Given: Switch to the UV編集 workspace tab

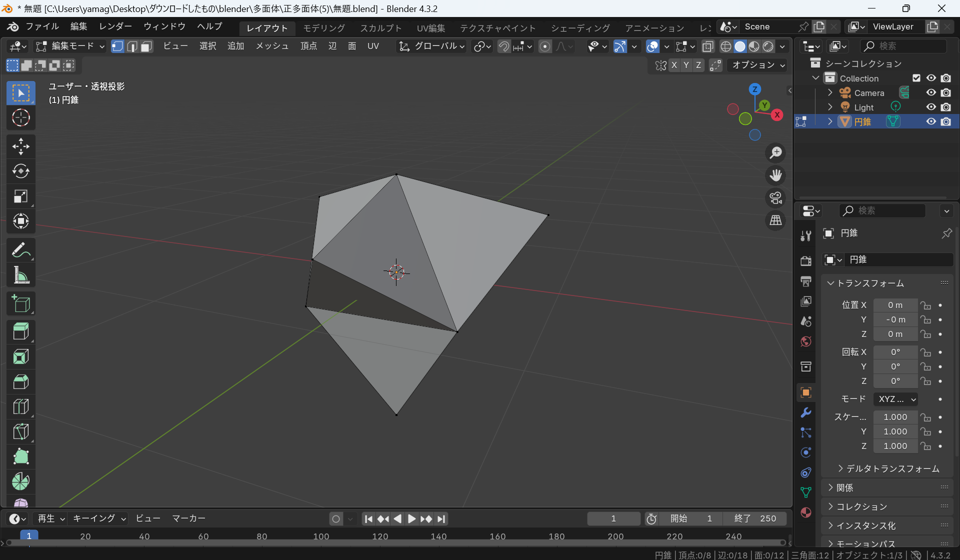Looking at the screenshot, I should (431, 28).
